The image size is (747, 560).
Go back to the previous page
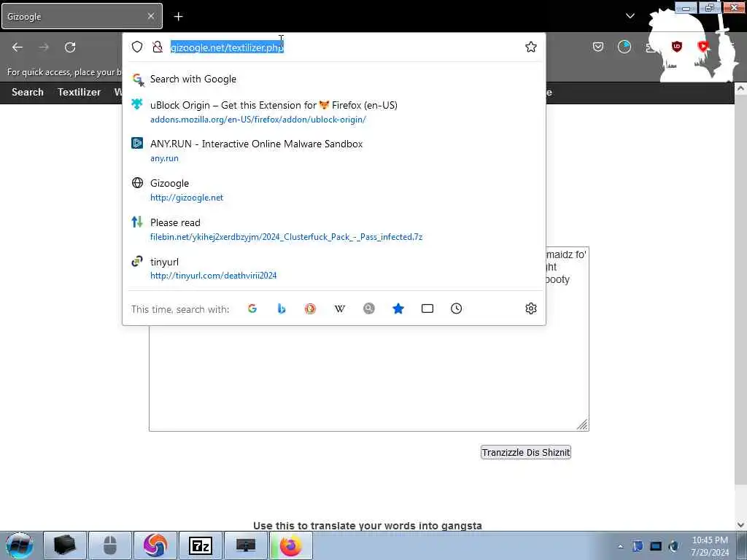coord(18,47)
